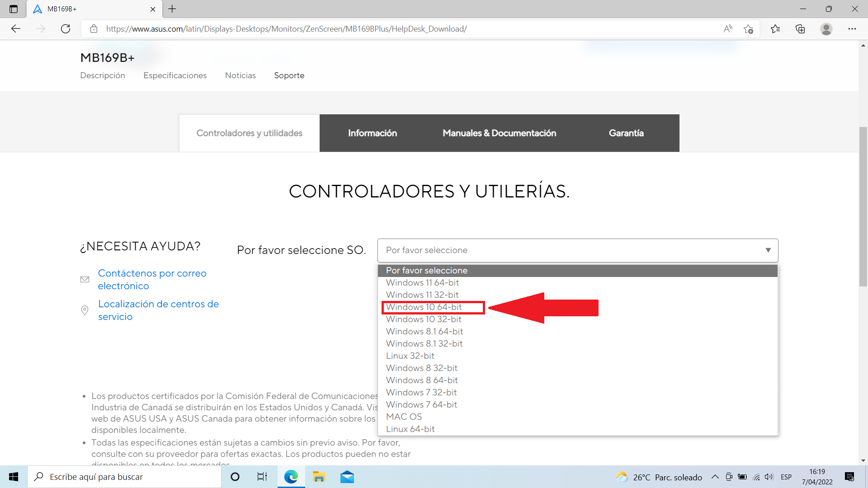Screen dimensions: 868x488
Task: Open 'Localización de centros de servicio' link
Action: 158,310
